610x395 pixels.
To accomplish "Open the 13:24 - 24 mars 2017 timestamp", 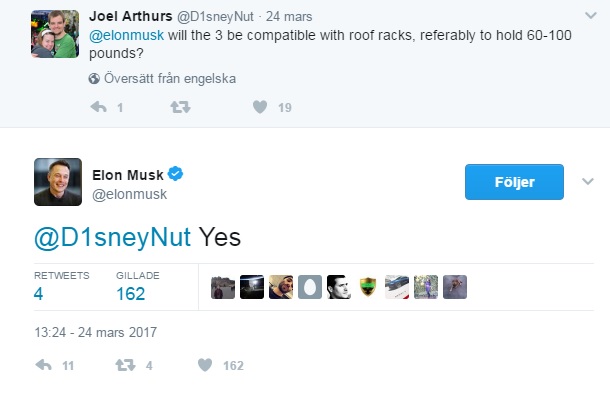I will click(x=96, y=332).
